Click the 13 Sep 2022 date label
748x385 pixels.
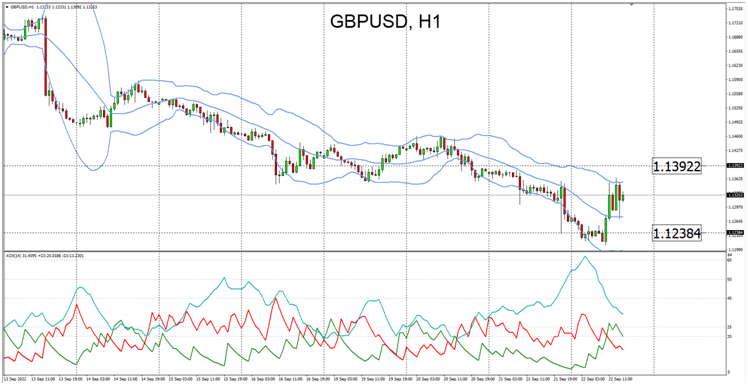pyautogui.click(x=15, y=378)
